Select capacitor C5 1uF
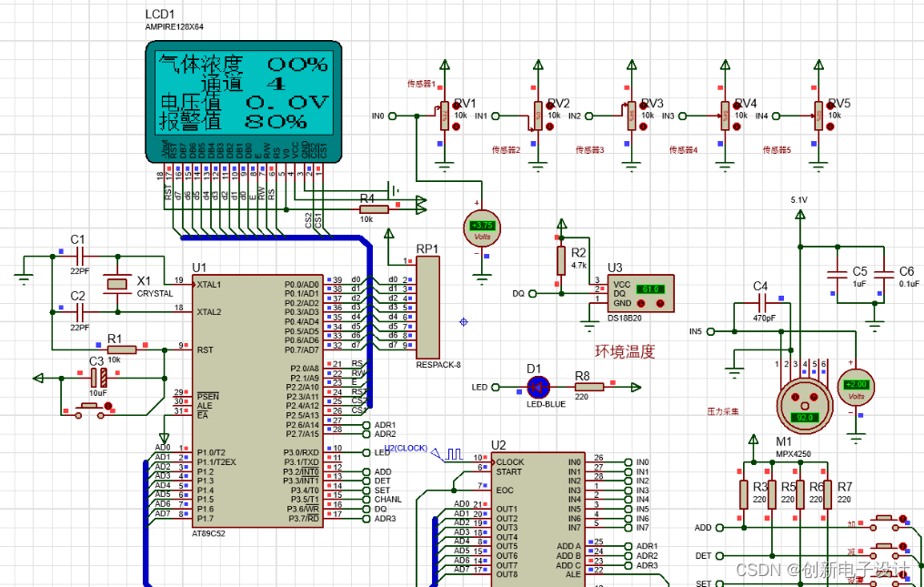Screen dimensions: 924x587 click(x=838, y=274)
